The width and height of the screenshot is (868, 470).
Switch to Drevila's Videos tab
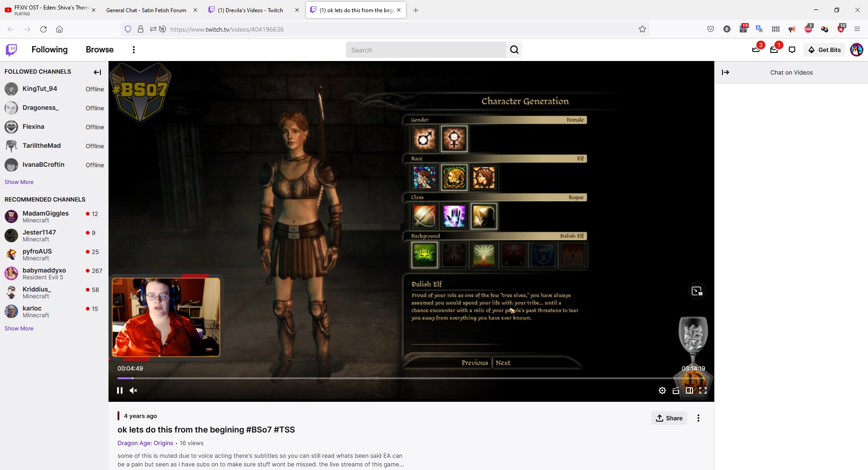click(250, 10)
